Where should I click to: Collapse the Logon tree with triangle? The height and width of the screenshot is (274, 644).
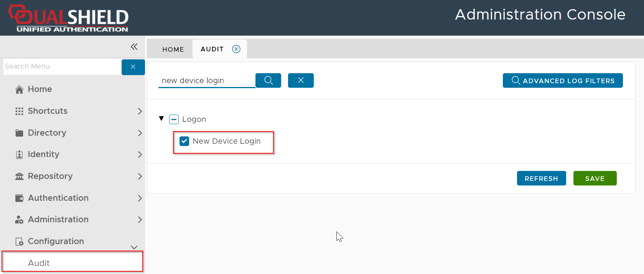click(x=161, y=119)
